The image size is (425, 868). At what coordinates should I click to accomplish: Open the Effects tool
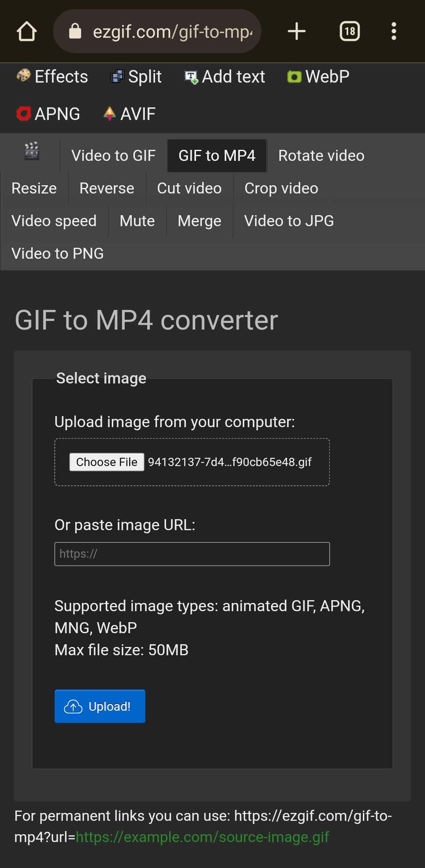pyautogui.click(x=52, y=76)
